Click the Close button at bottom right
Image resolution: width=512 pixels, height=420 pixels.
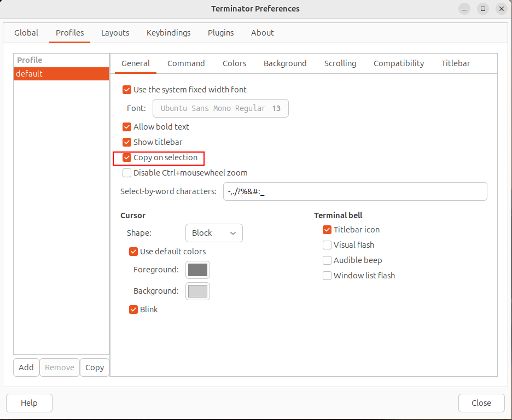click(x=481, y=403)
